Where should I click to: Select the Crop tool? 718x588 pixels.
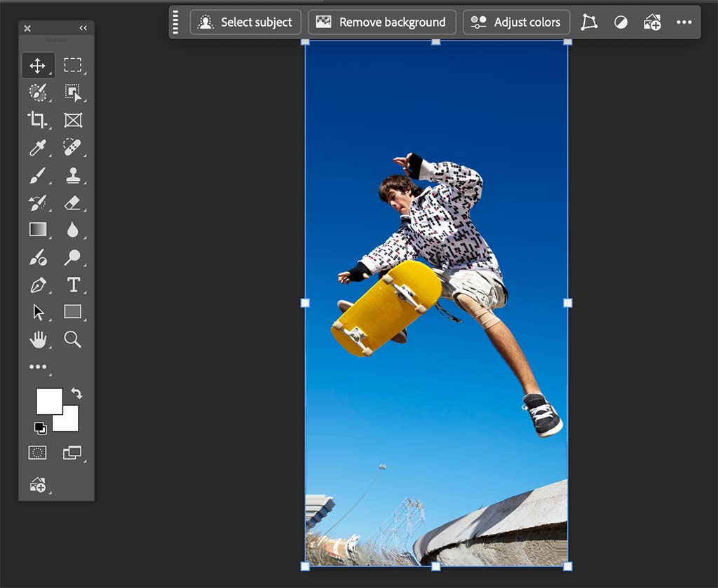point(38,120)
